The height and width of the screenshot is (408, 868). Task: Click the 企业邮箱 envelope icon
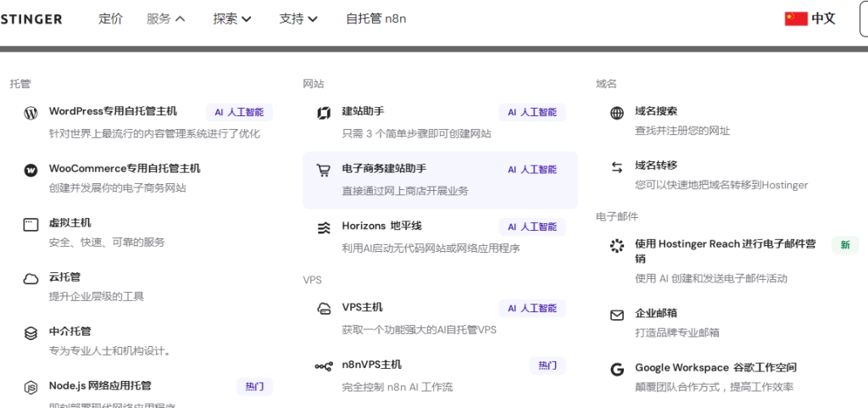tap(617, 315)
